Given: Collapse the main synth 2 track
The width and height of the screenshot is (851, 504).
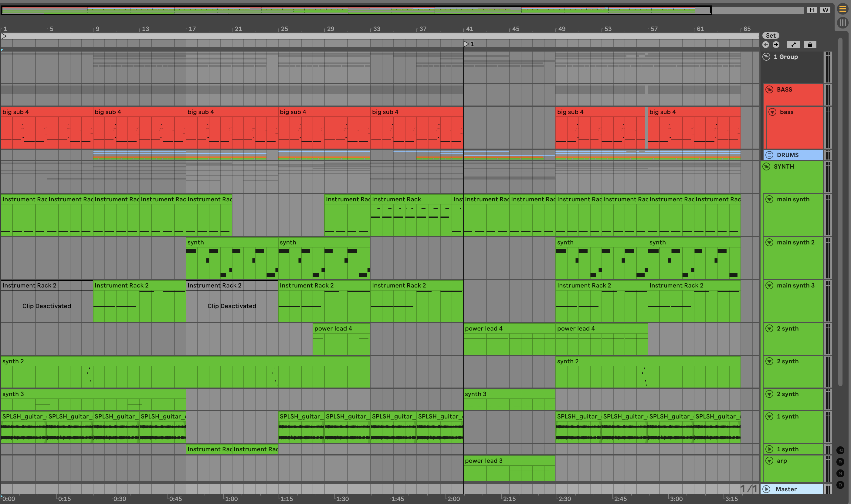Looking at the screenshot, I should pyautogui.click(x=769, y=243).
